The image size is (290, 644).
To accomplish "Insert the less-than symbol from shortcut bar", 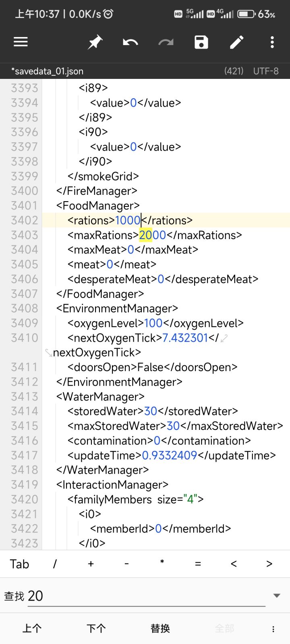I will [234, 564].
